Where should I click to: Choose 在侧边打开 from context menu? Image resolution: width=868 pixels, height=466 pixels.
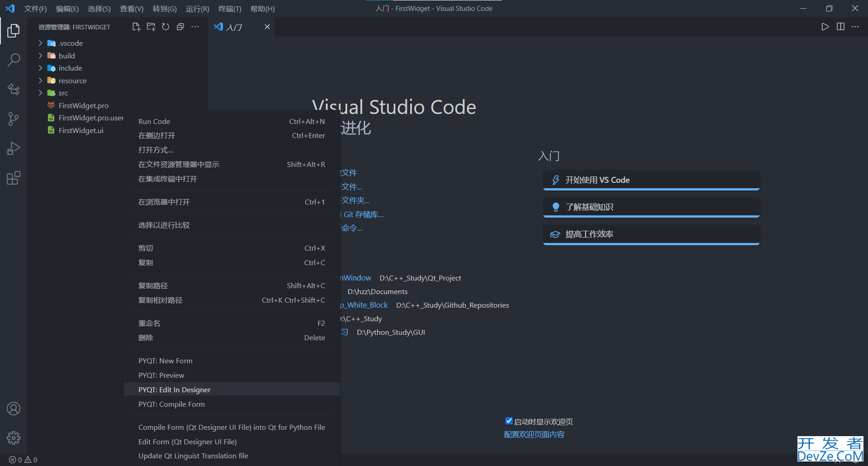(231, 135)
